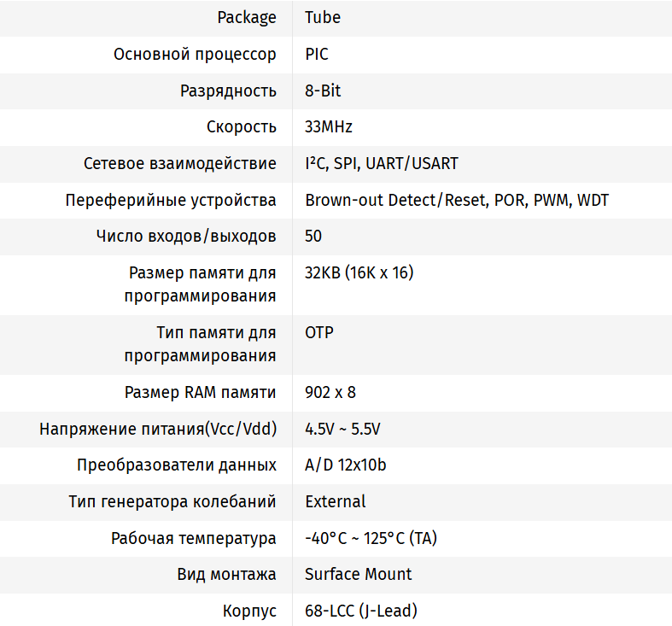Screen dimensions: 672x626
Task: Click the 8-Bit value
Action: [323, 91]
